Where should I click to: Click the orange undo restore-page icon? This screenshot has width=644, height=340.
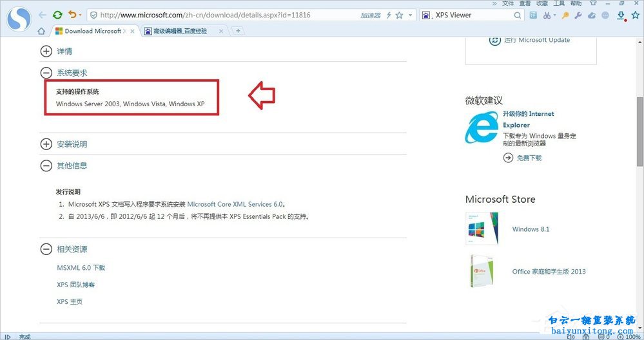pos(72,15)
